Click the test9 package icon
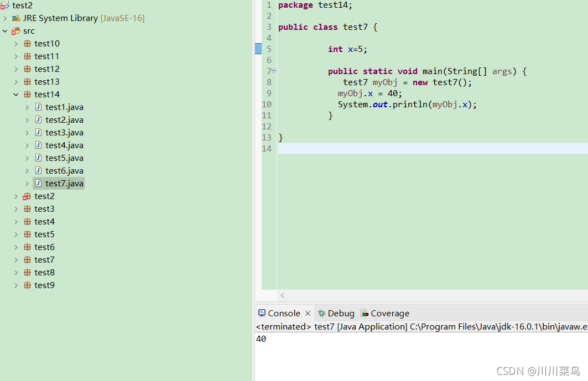The height and width of the screenshot is (381, 588). (x=27, y=285)
